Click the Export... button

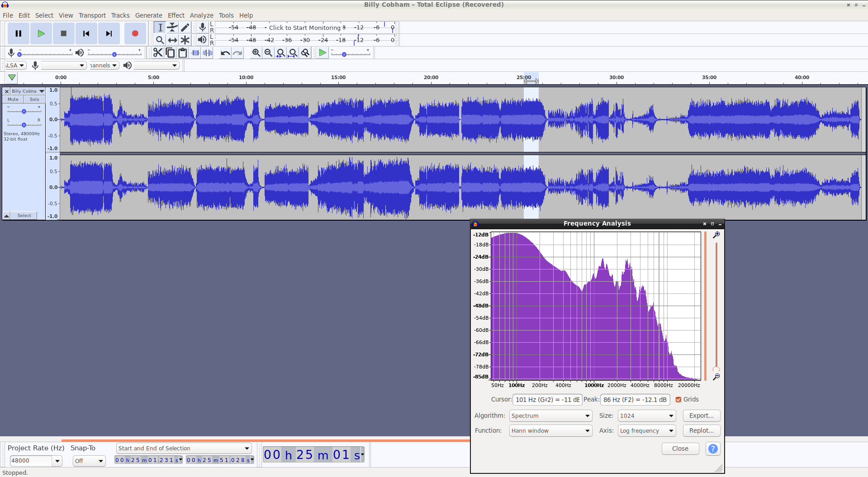[702, 416]
